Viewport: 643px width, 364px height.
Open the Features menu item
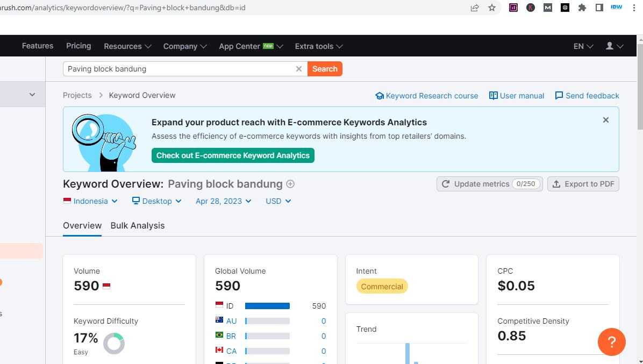click(38, 46)
